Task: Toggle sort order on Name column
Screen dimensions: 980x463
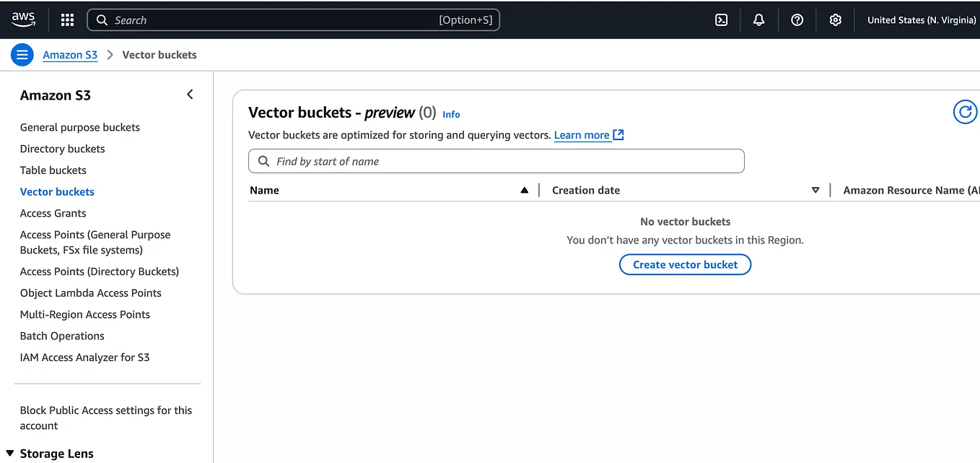Action: click(524, 190)
